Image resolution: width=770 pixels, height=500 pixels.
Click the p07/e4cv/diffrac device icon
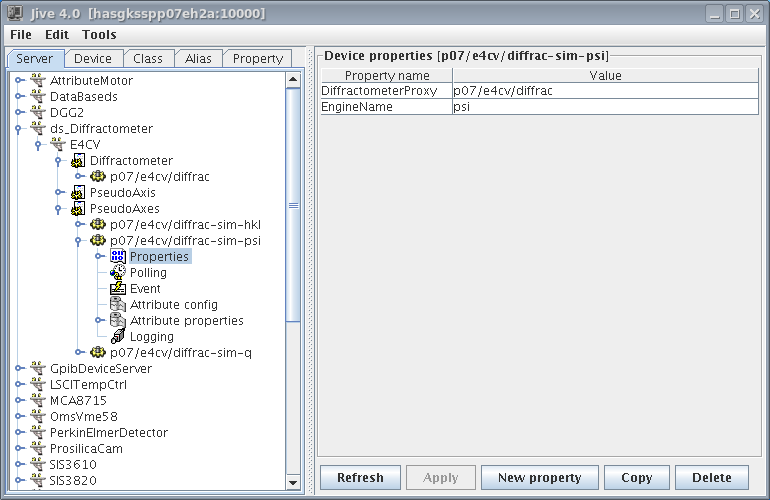click(98, 176)
